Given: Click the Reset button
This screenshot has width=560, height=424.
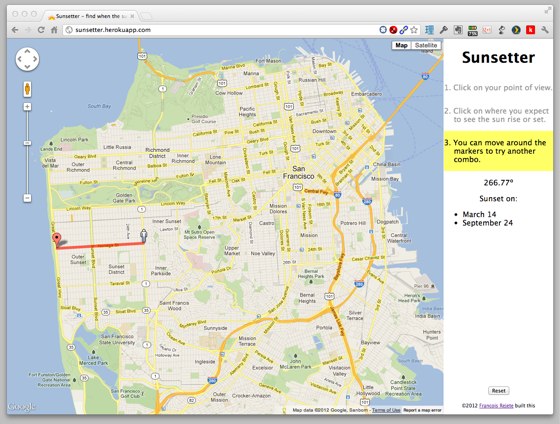Looking at the screenshot, I should pyautogui.click(x=499, y=390).
